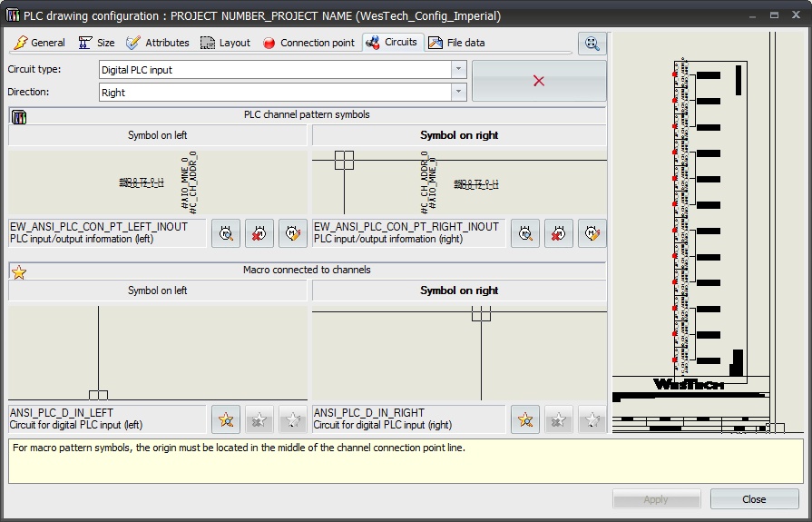Click Symbol on left header under Macro section

pyautogui.click(x=158, y=291)
